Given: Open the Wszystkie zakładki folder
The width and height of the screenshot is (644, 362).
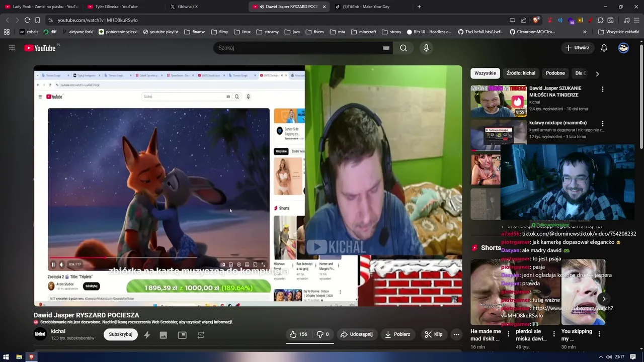Looking at the screenshot, I should point(618,32).
